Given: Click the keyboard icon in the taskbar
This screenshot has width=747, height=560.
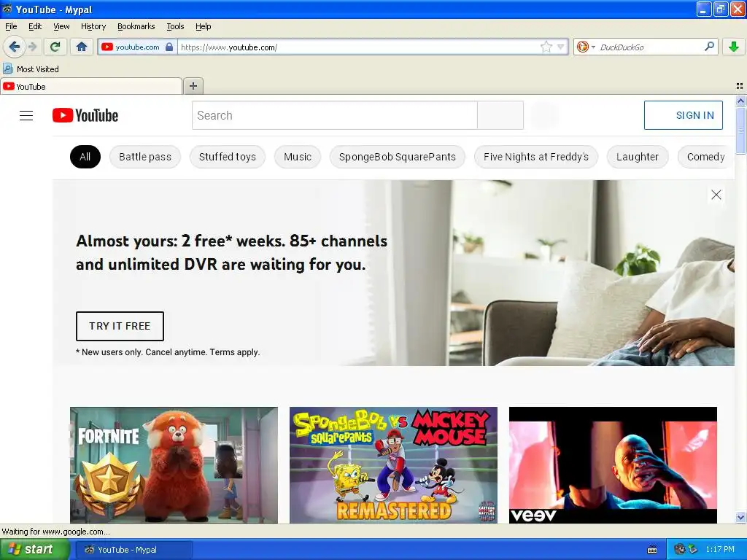Looking at the screenshot, I should [652, 550].
